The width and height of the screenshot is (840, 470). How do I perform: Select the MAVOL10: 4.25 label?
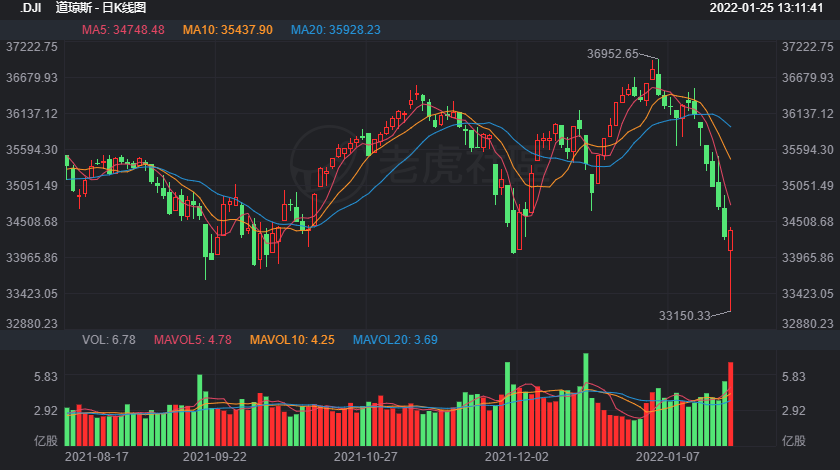292,340
